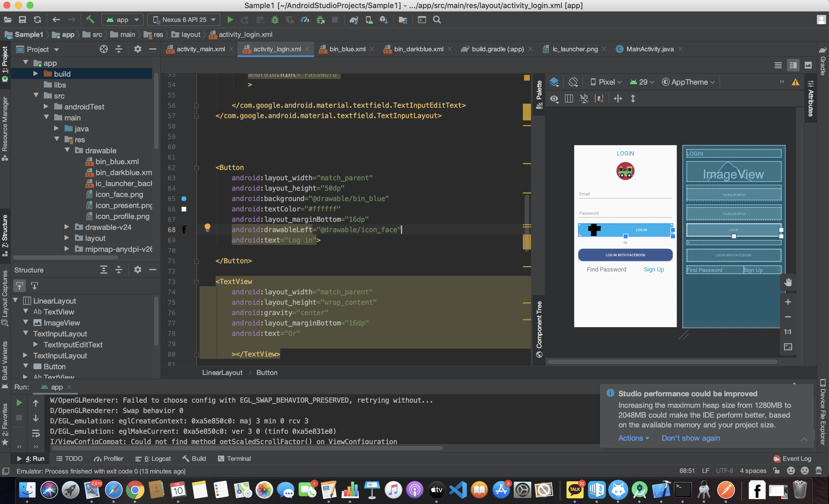The width and height of the screenshot is (829, 504).
Task: Click the warning triangle in layout preview
Action: 795,82
